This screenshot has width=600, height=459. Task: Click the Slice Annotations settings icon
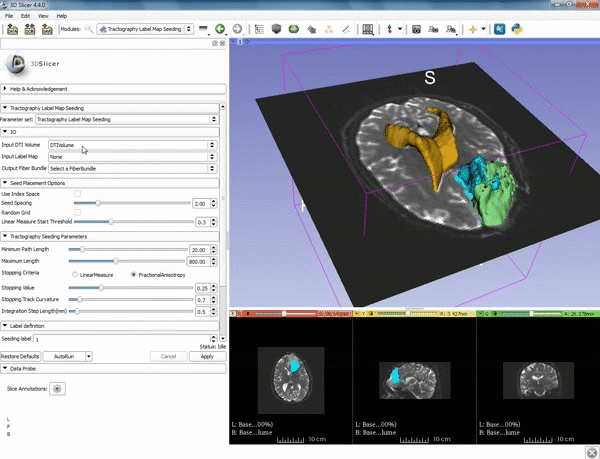tap(57, 387)
